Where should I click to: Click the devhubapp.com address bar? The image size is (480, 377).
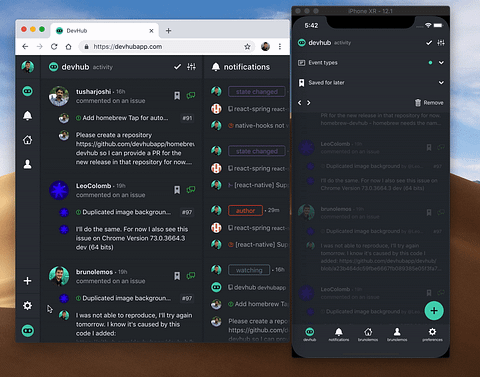[167, 47]
